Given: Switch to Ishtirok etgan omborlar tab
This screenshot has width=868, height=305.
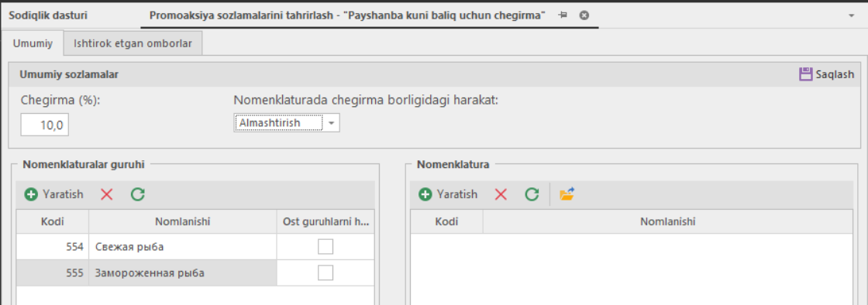Looking at the screenshot, I should 133,43.
